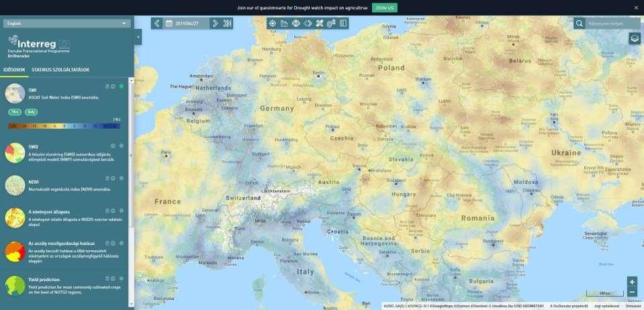Show info for the NDVI layer
644x310 pixels.
[x=113, y=178]
